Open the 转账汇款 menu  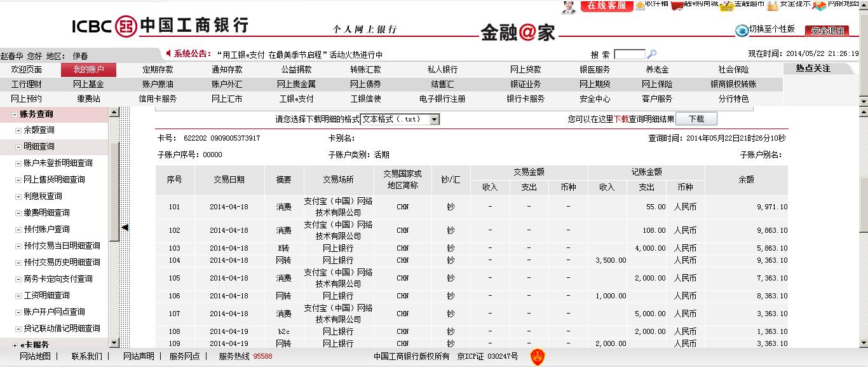(x=365, y=69)
